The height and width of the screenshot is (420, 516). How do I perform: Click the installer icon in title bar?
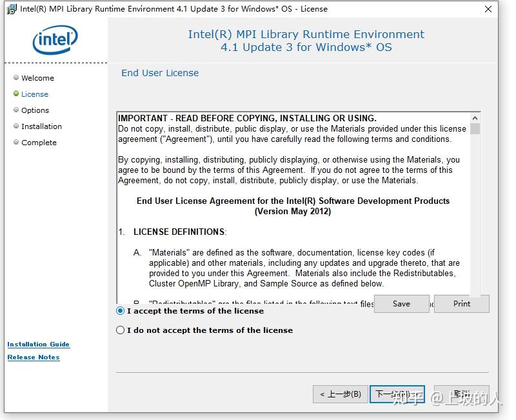point(11,9)
